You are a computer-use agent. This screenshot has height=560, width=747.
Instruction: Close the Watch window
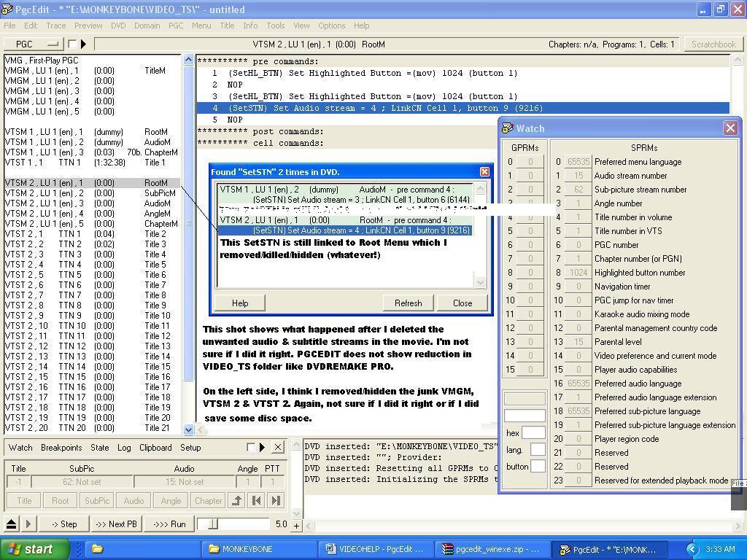coord(730,128)
